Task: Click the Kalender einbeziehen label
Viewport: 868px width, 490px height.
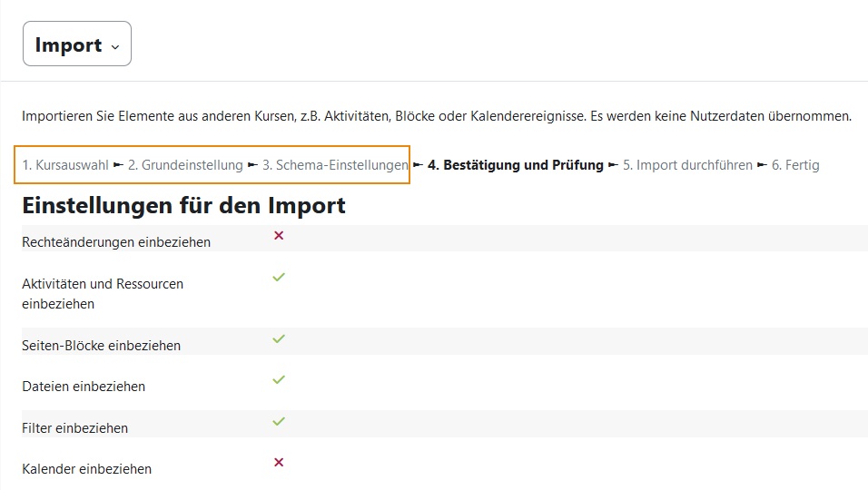Action: click(x=87, y=469)
